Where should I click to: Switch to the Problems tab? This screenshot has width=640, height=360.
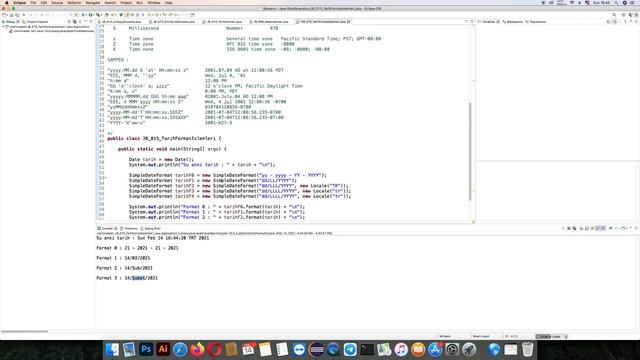coord(129,229)
